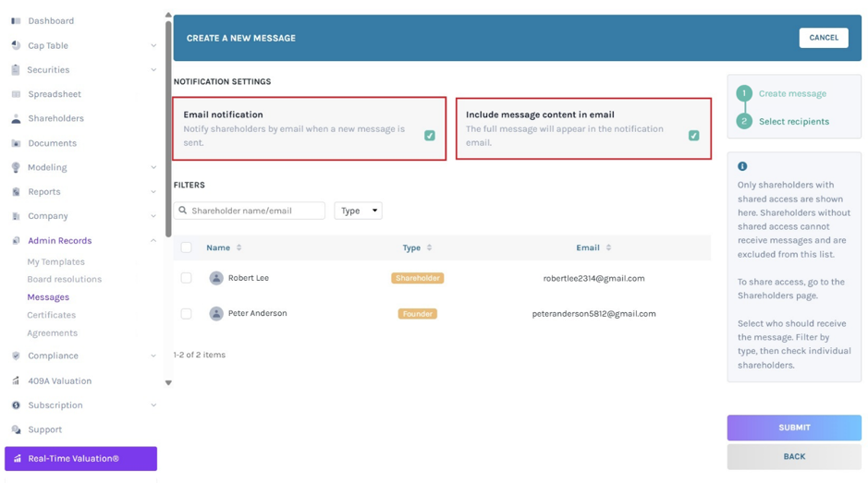The image size is (868, 483).
Task: Open the Type filter dropdown
Action: tap(358, 211)
